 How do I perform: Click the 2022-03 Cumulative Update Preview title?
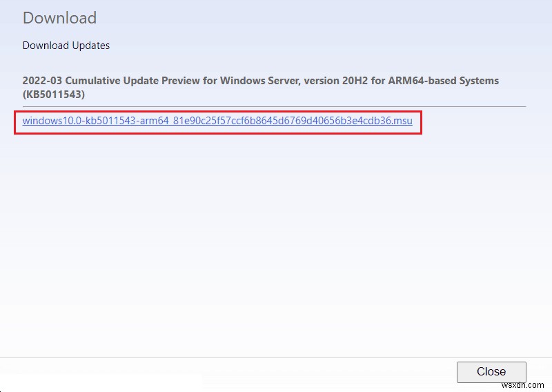[x=260, y=81]
